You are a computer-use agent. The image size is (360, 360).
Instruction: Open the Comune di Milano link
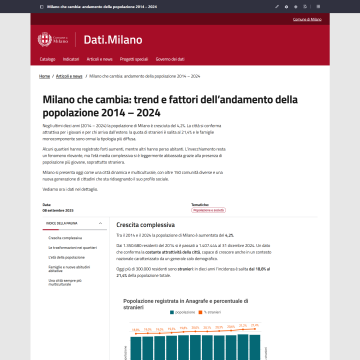[307, 19]
